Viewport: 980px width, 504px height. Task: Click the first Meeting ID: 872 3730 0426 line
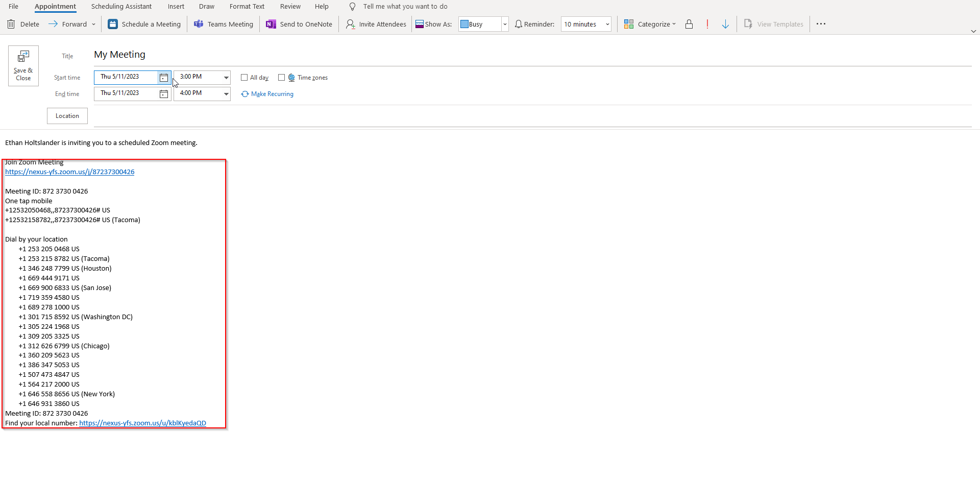click(x=46, y=191)
